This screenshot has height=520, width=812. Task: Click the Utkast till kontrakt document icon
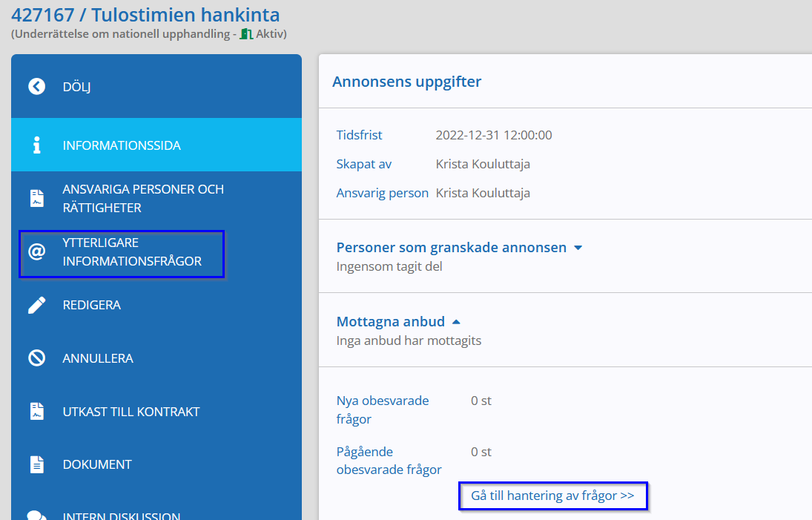pyautogui.click(x=36, y=412)
